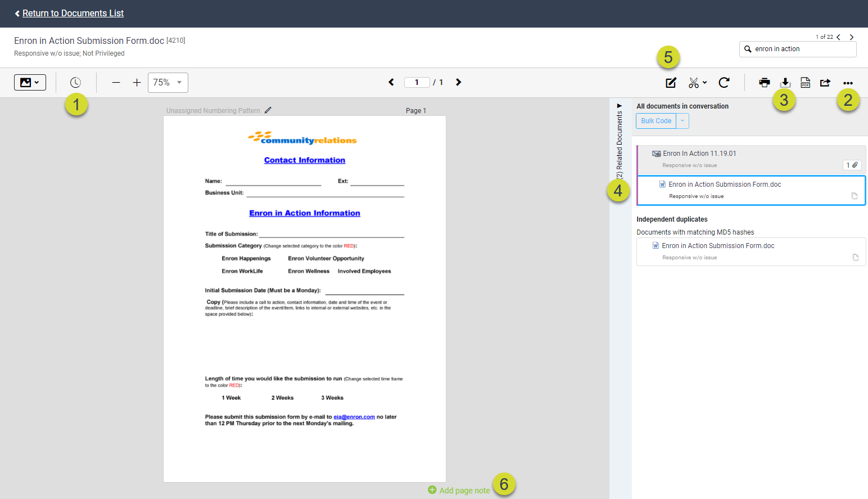Share the document with the arrow icon
868x499 pixels.
[825, 83]
